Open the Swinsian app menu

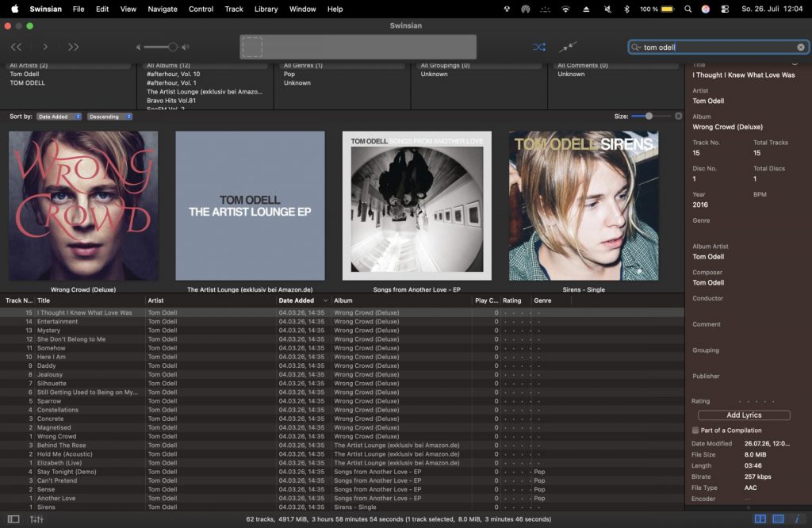point(45,9)
